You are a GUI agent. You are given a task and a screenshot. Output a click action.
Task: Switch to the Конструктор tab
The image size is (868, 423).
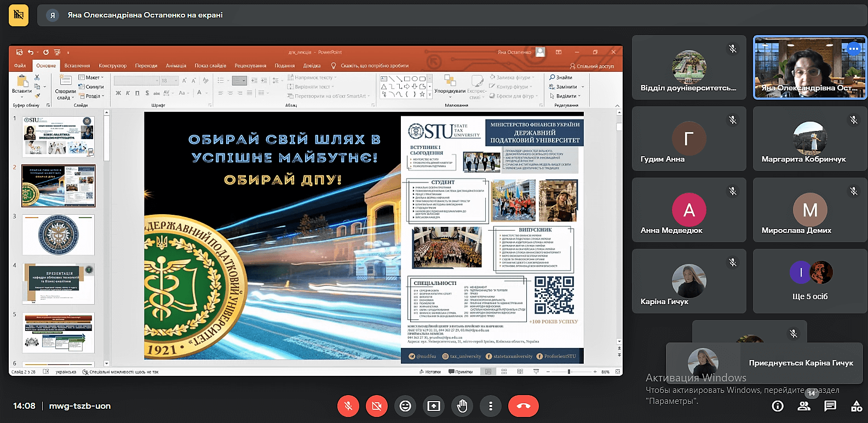coord(113,66)
